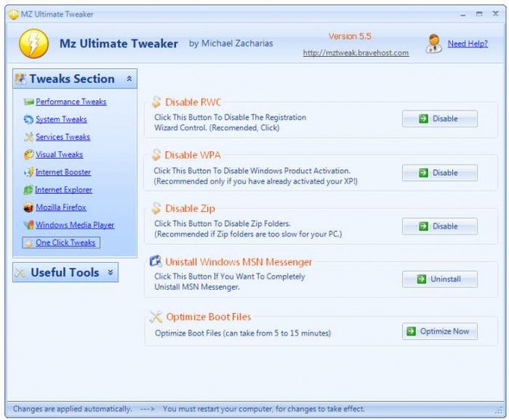
Task: Select Windows Media Player tweaks link
Action: (x=75, y=225)
